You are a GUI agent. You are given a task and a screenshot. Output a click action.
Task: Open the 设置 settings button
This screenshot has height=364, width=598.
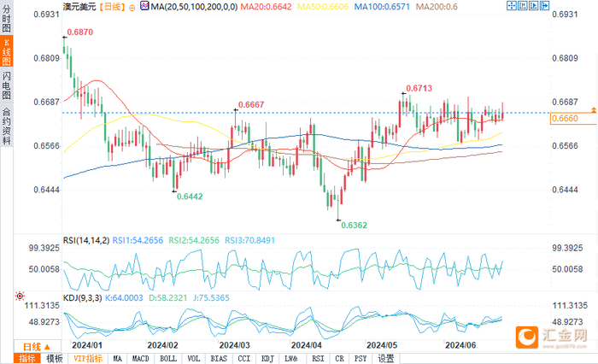(386, 359)
